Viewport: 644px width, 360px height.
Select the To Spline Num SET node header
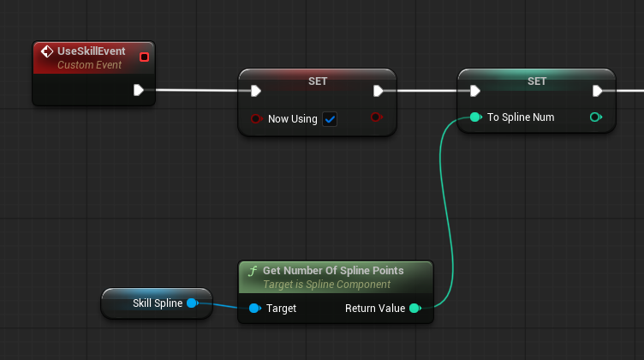[536, 81]
